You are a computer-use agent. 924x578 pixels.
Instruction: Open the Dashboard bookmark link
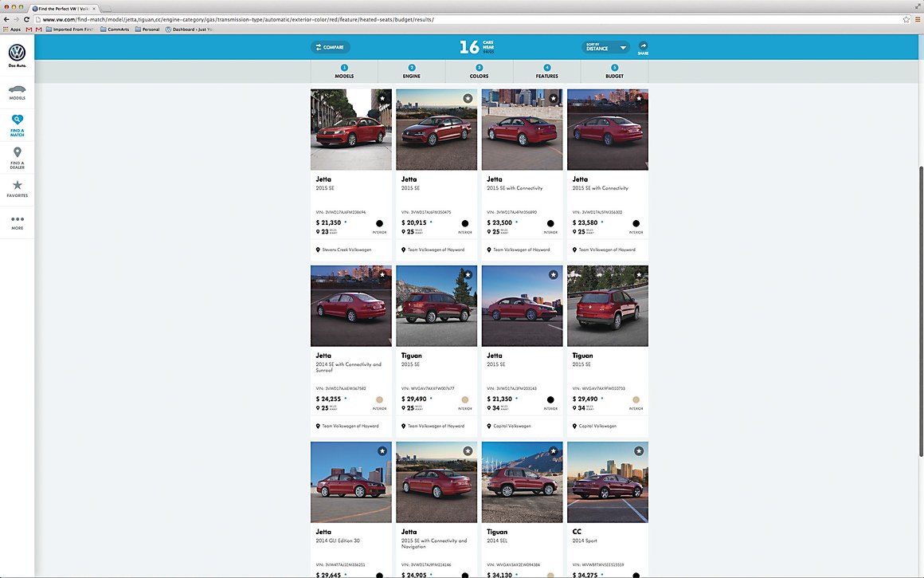click(x=189, y=29)
